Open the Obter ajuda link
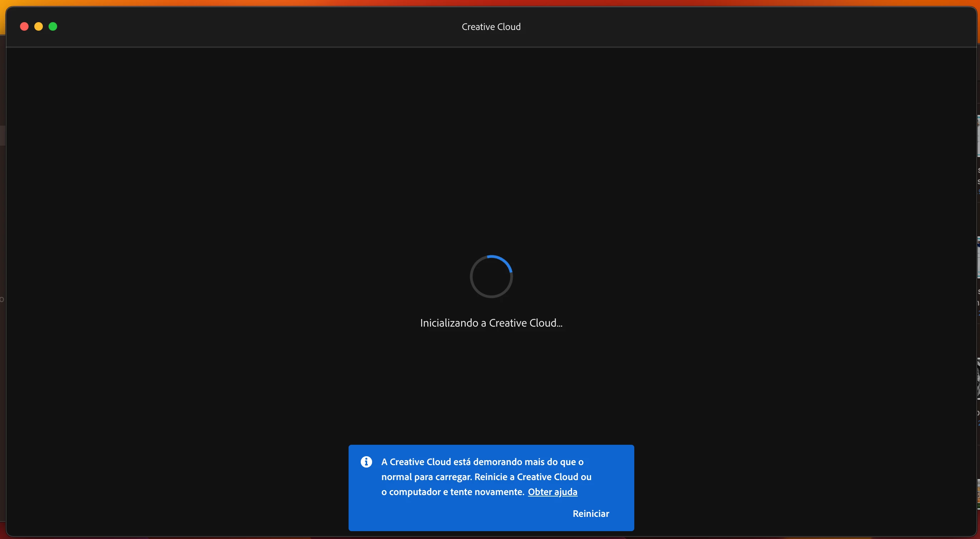This screenshot has width=980, height=539. click(552, 492)
